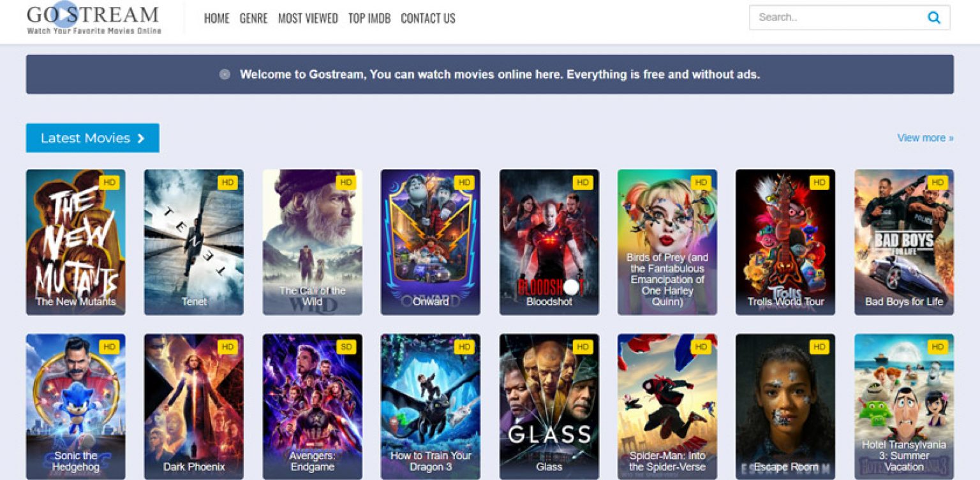Image resolution: width=980 pixels, height=480 pixels.
Task: Open the Birds of Prey movie poster
Action: (x=667, y=242)
